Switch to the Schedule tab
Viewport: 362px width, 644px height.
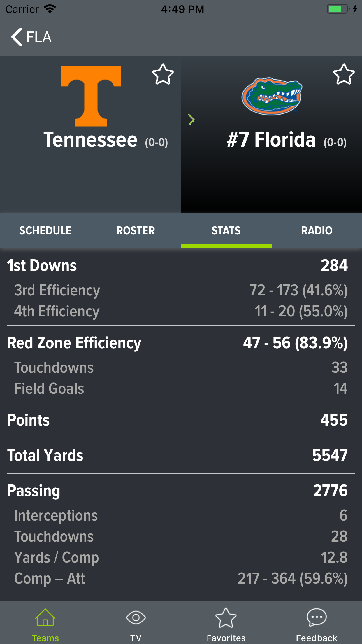click(x=45, y=231)
